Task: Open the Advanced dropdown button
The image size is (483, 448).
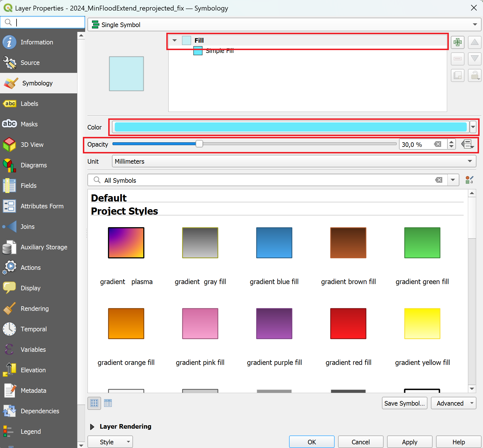Action: 453,403
